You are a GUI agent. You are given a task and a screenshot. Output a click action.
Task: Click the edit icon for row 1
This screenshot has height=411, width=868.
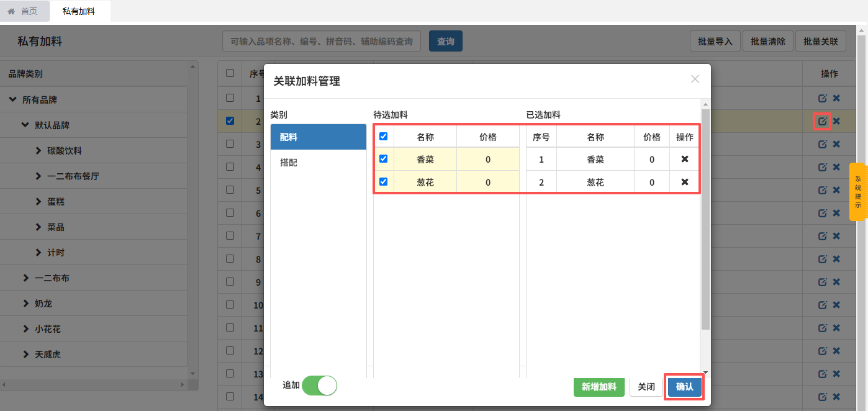823,98
